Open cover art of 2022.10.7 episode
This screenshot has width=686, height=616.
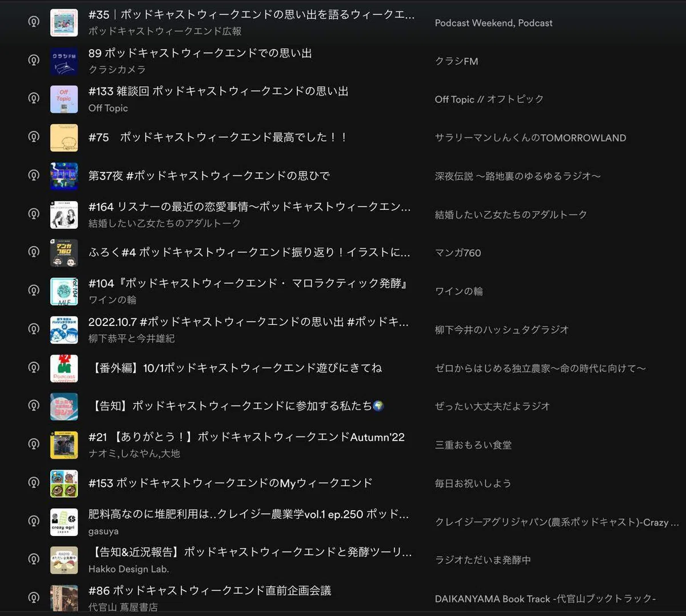64,329
